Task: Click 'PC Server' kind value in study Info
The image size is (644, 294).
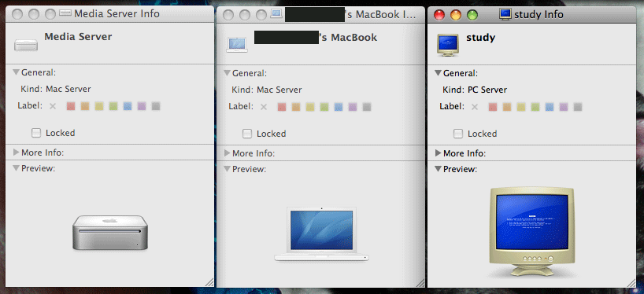Action: 487,90
